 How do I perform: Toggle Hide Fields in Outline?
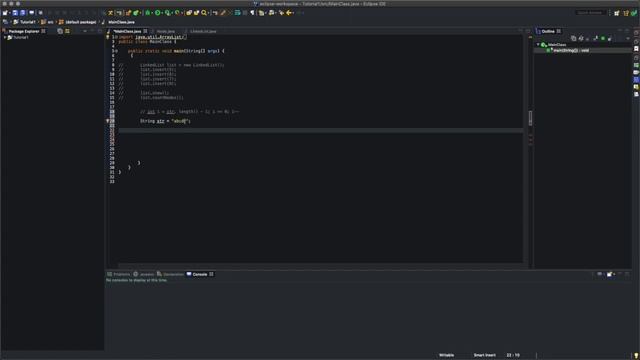[588, 38]
